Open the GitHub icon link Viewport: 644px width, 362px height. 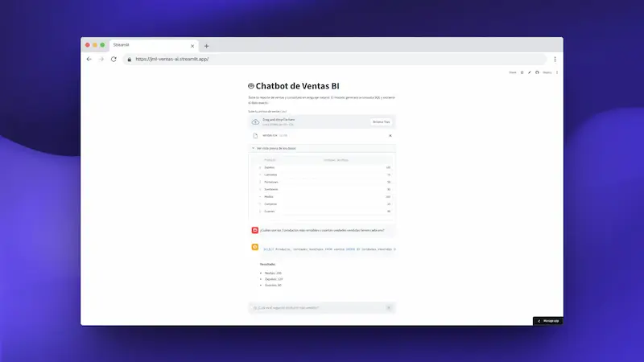pyautogui.click(x=537, y=72)
